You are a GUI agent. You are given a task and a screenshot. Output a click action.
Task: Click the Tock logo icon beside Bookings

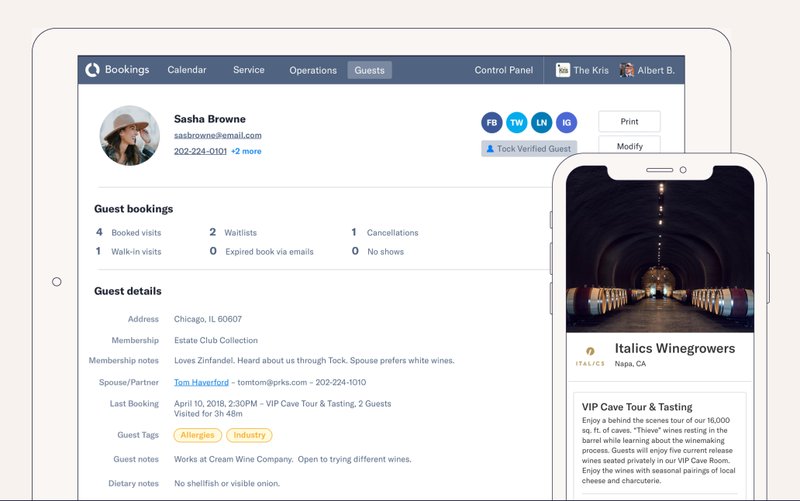92,70
